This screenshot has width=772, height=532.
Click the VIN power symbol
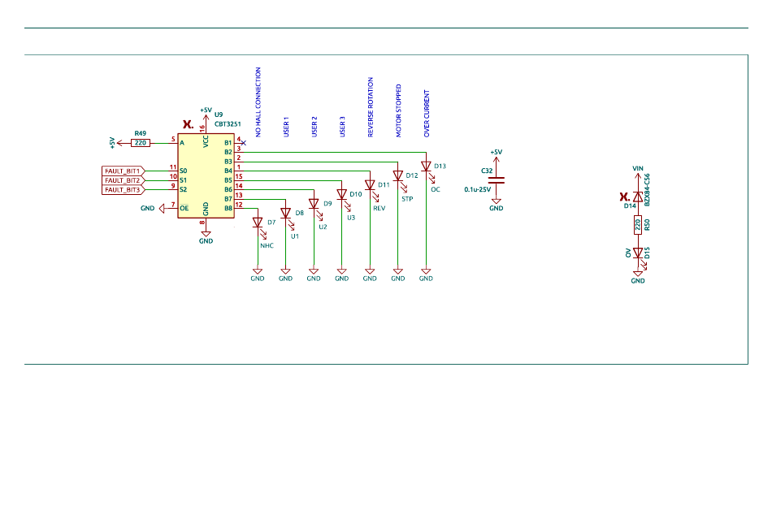coord(638,173)
